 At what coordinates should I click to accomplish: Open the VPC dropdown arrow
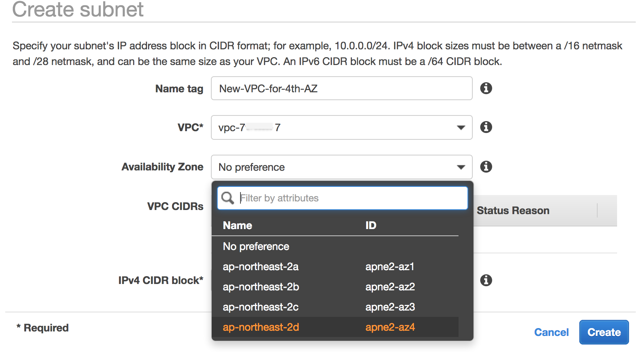[x=461, y=128]
